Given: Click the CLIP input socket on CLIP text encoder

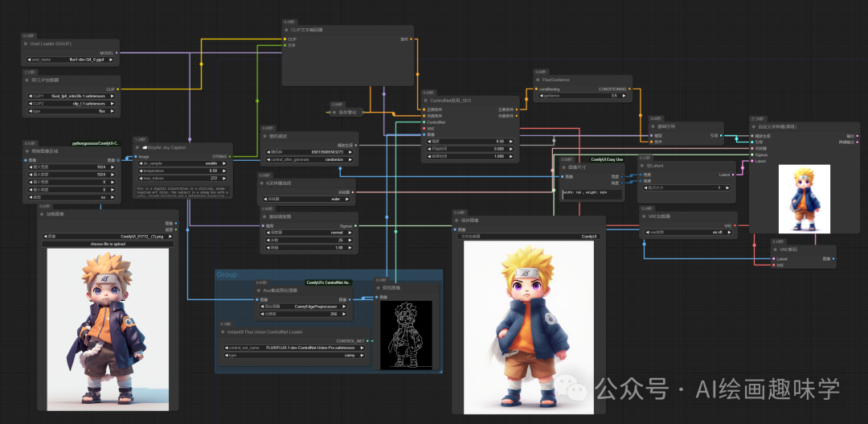Looking at the screenshot, I should point(285,39).
